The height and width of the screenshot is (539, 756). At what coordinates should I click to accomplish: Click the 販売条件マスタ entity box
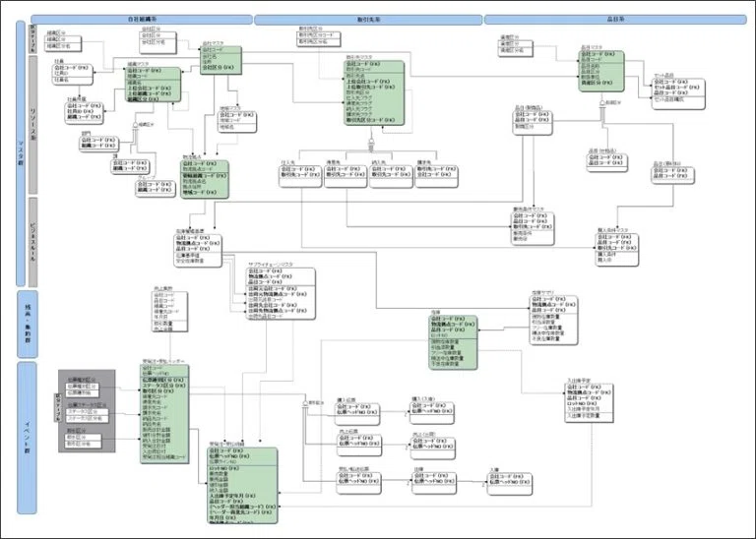pyautogui.click(x=533, y=228)
